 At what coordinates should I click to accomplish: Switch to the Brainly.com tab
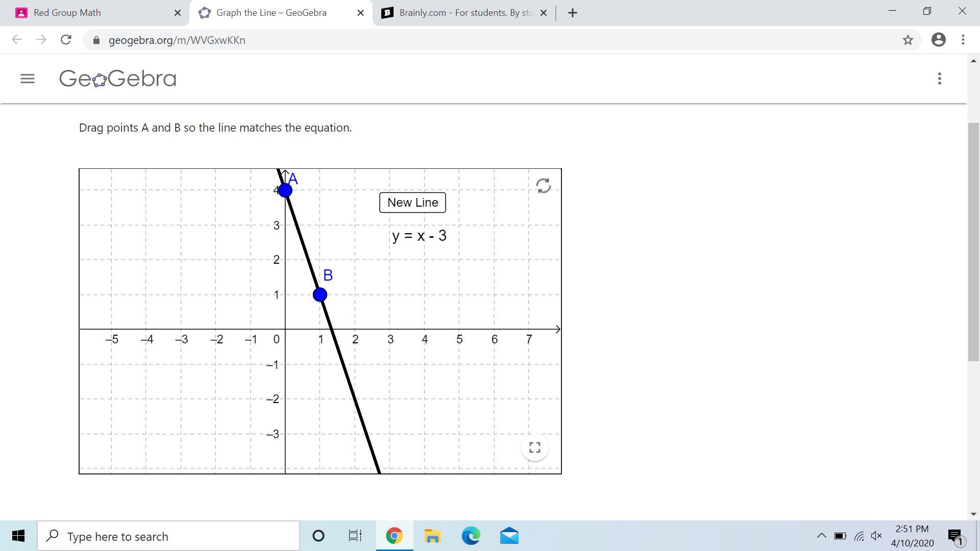pyautogui.click(x=459, y=13)
